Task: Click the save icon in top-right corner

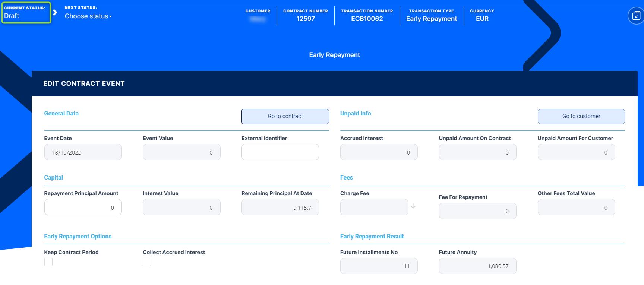Action: 636,16
